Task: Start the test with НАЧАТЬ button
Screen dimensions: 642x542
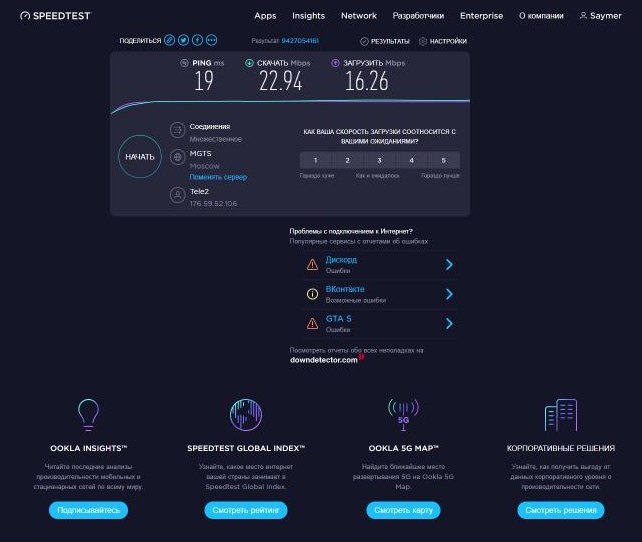Action: pyautogui.click(x=140, y=157)
